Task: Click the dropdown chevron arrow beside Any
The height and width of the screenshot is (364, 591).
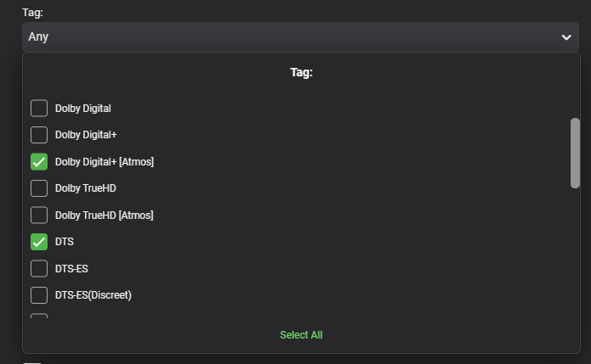Action: click(x=566, y=37)
